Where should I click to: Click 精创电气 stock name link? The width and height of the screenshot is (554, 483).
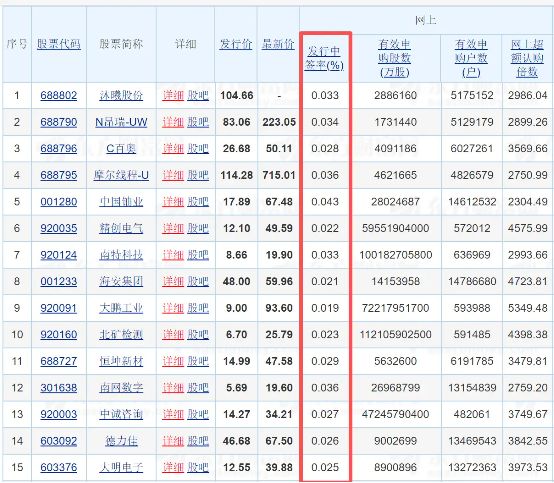point(121,229)
